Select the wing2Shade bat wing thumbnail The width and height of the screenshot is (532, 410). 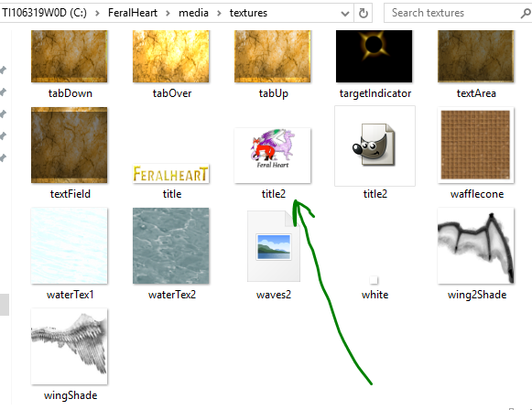[475, 246]
